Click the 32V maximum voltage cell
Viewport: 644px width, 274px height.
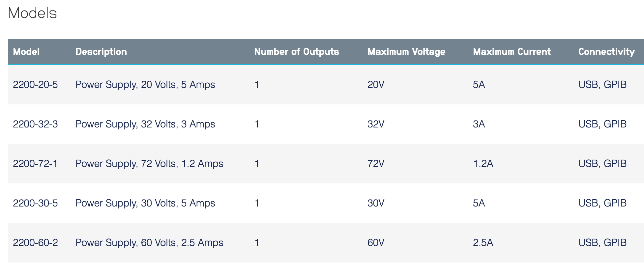376,124
